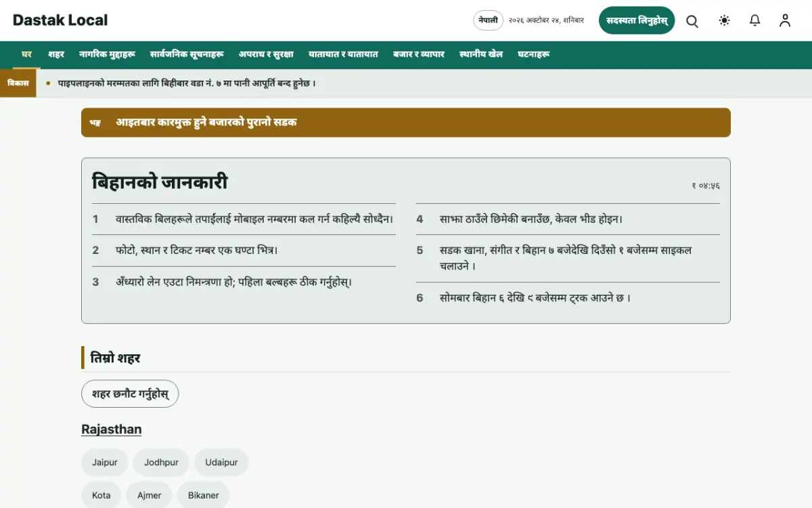Open notifications bell icon
Image resolution: width=812 pixels, height=508 pixels.
[755, 20]
